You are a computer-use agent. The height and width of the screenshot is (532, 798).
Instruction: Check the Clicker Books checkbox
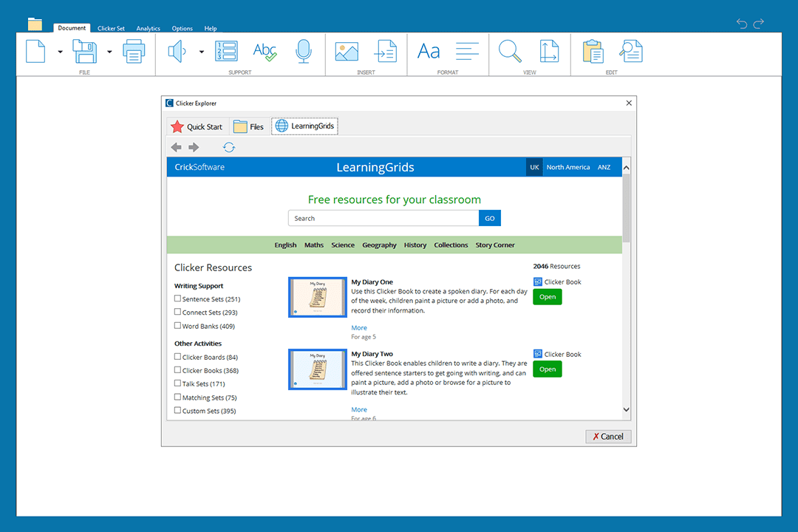(177, 370)
